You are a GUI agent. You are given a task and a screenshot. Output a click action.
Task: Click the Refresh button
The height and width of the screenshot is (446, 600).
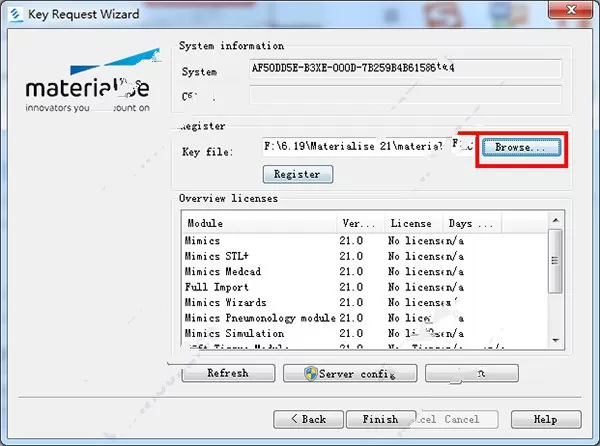[x=228, y=373]
